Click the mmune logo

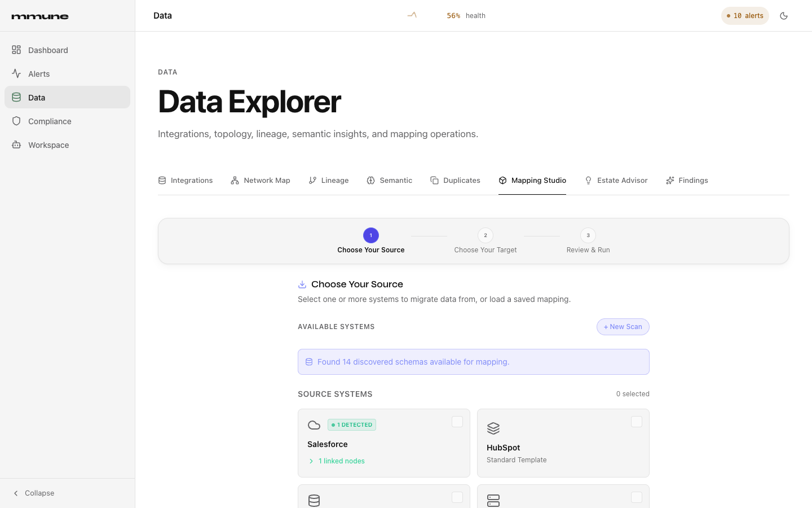[40, 16]
